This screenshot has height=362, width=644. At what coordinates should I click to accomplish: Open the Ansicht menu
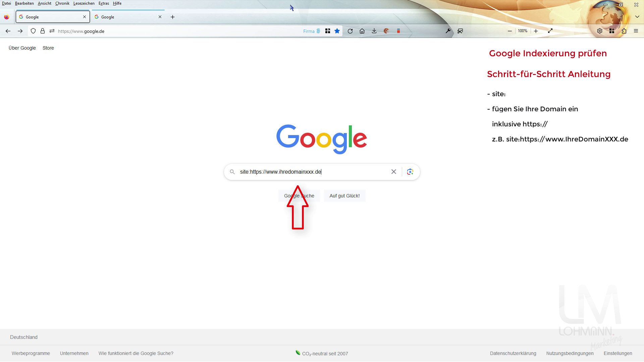[x=45, y=3]
